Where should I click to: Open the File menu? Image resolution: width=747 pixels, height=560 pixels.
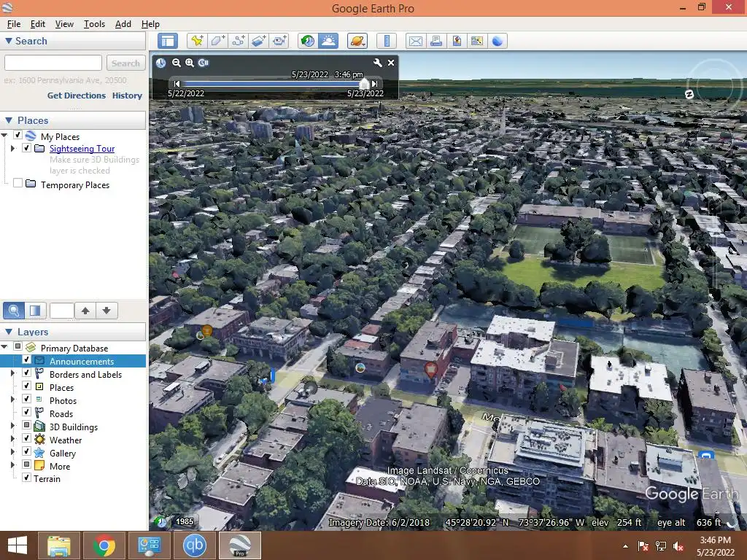pyautogui.click(x=14, y=24)
